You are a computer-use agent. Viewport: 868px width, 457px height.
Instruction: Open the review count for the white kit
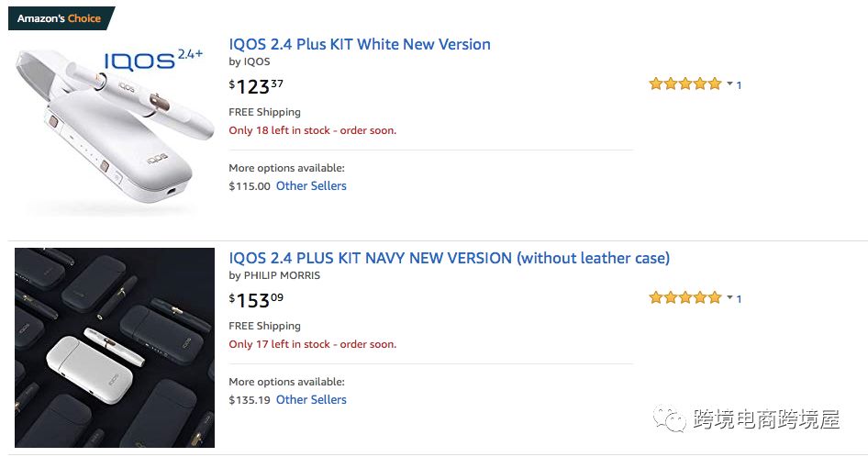(739, 85)
